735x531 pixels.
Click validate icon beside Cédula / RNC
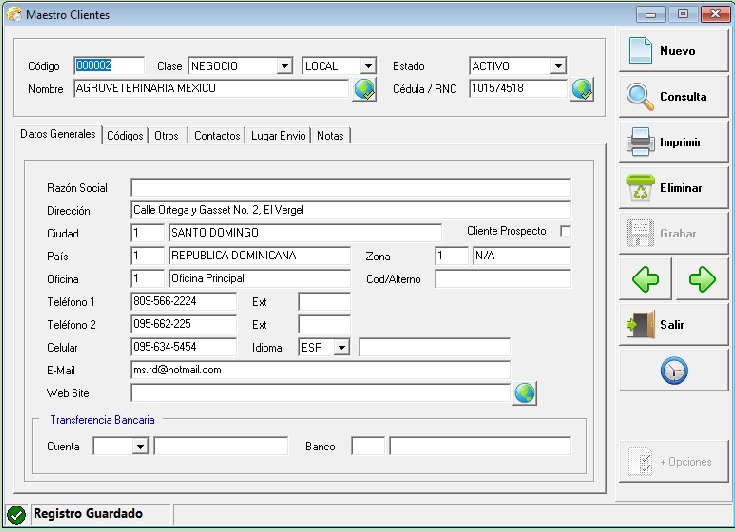click(x=583, y=90)
